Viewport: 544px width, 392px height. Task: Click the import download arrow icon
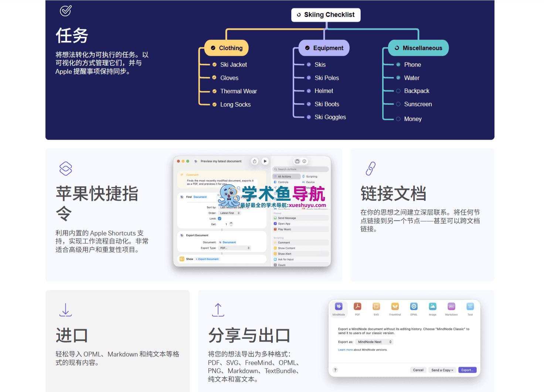click(x=65, y=310)
